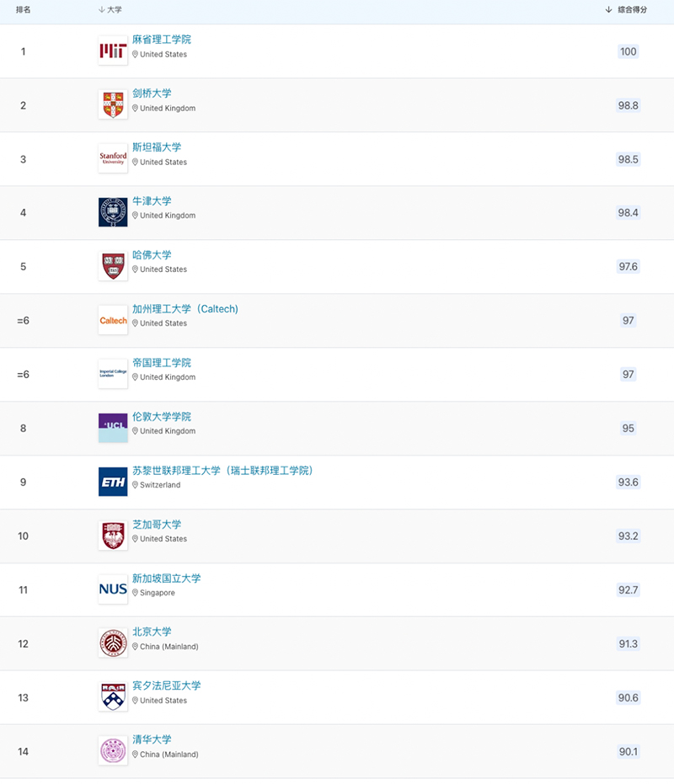The image size is (674, 784).
Task: Click the Tsinghua University purple seal logo
Action: coord(113,751)
